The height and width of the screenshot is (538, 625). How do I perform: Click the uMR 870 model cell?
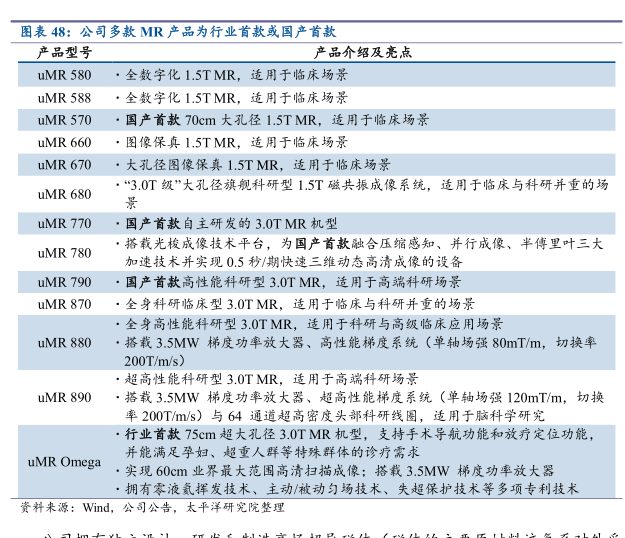tap(64, 305)
